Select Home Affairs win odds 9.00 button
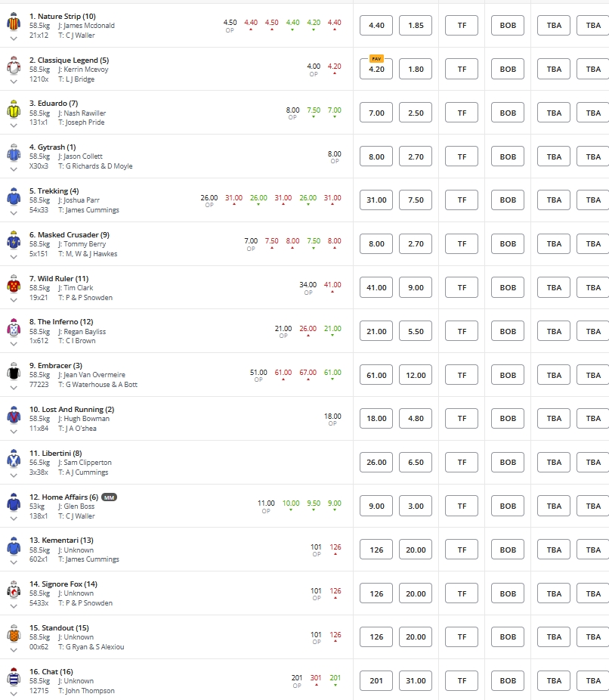 click(376, 506)
